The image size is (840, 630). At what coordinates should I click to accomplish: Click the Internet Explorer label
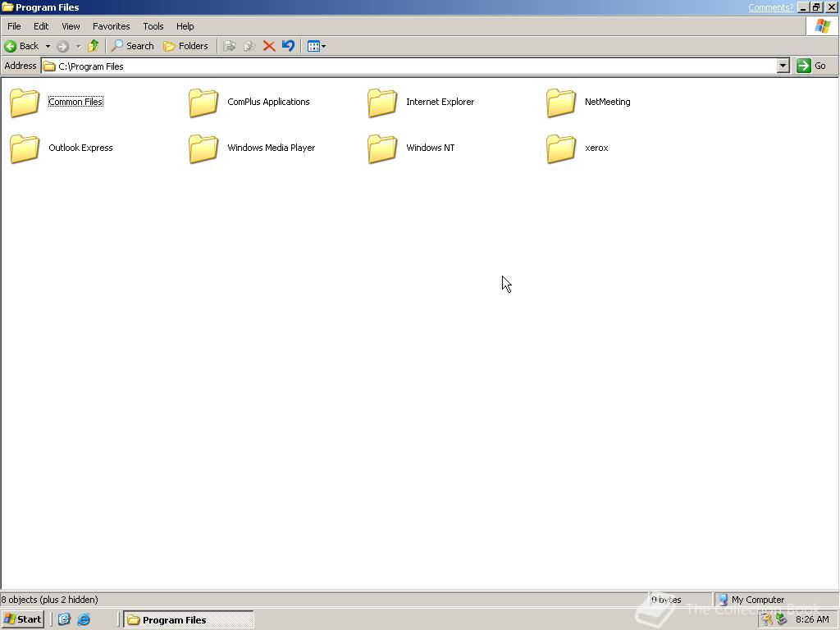point(440,102)
